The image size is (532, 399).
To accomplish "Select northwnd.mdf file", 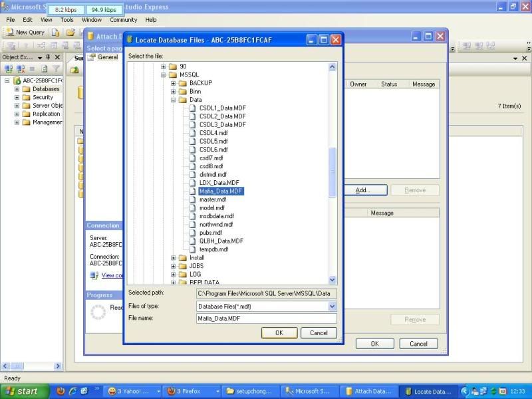I will coord(216,225).
